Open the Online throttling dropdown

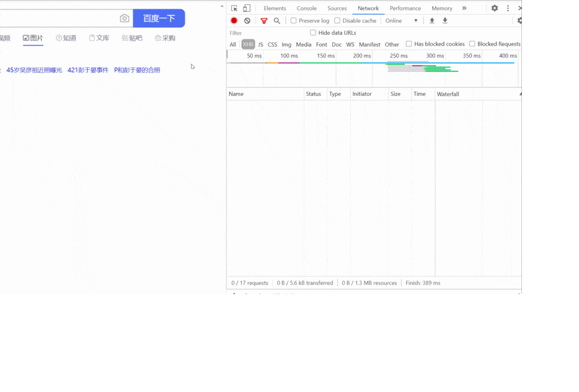coord(401,20)
